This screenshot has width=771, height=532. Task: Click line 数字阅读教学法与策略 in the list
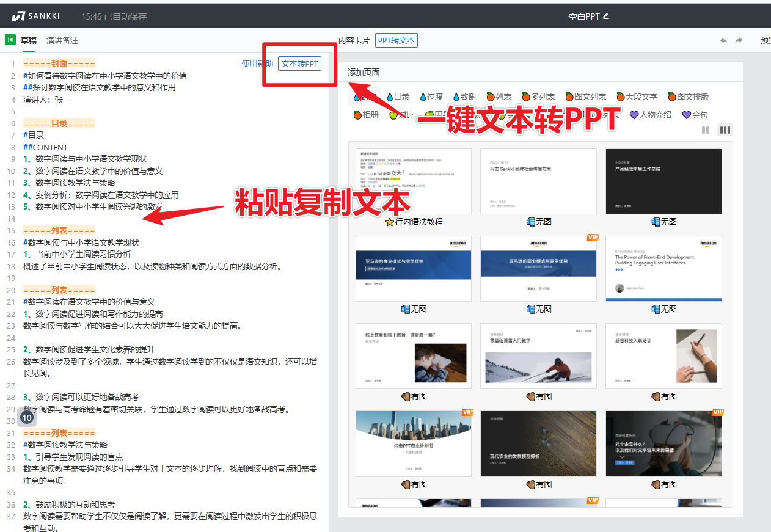point(69,183)
